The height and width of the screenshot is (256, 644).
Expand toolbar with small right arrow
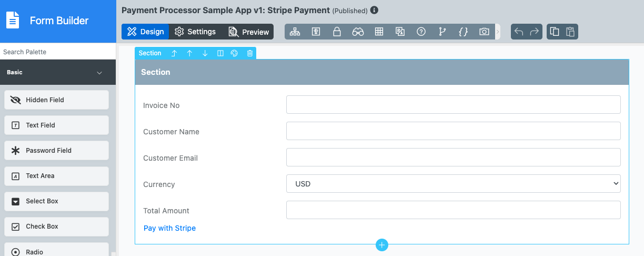(x=498, y=32)
